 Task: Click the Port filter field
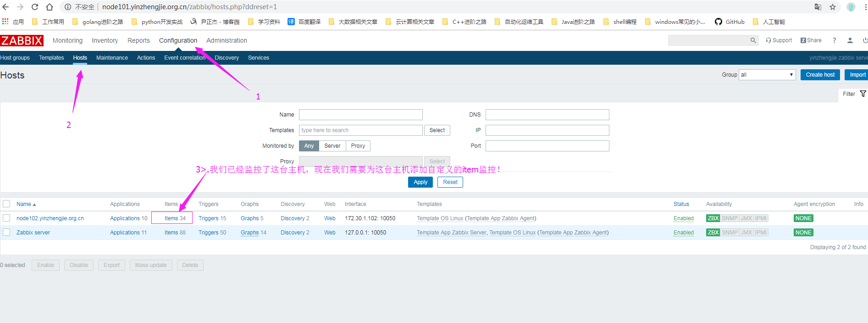pos(547,146)
